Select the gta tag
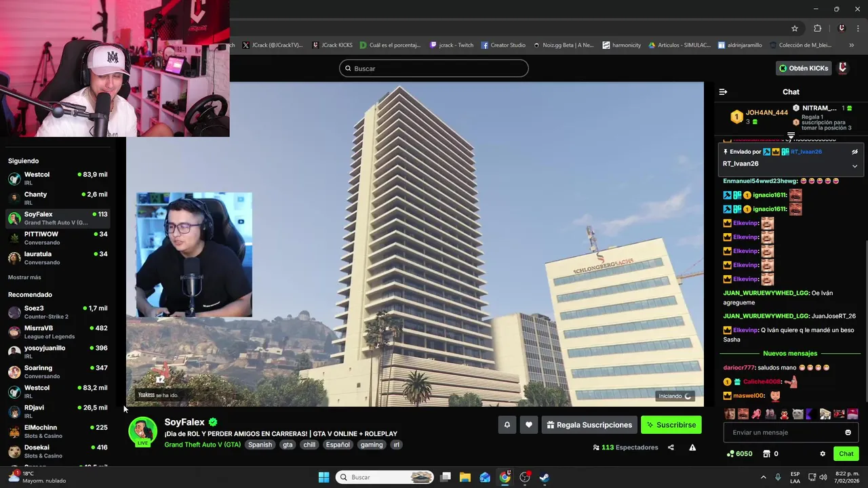The width and height of the screenshot is (868, 488). [x=288, y=445]
